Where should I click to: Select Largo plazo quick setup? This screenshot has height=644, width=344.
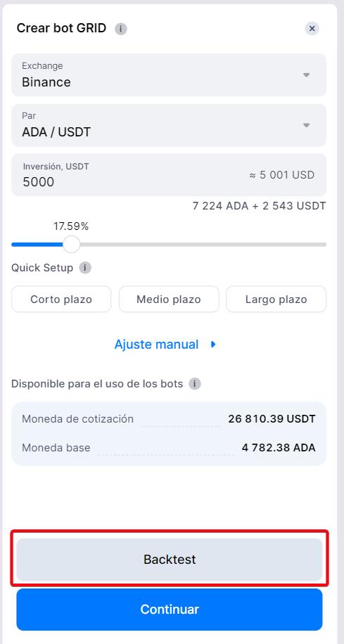point(276,299)
